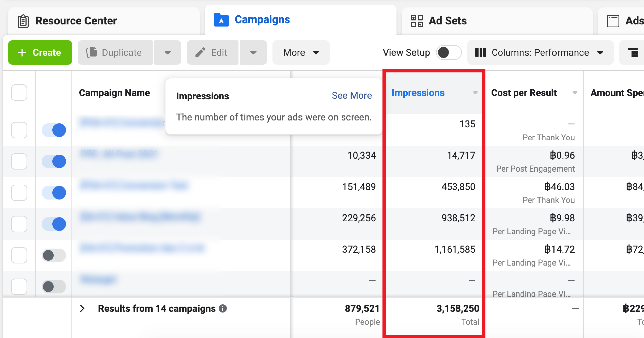Select all campaigns with header checkbox
Image resolution: width=644 pixels, height=338 pixels.
(19, 93)
